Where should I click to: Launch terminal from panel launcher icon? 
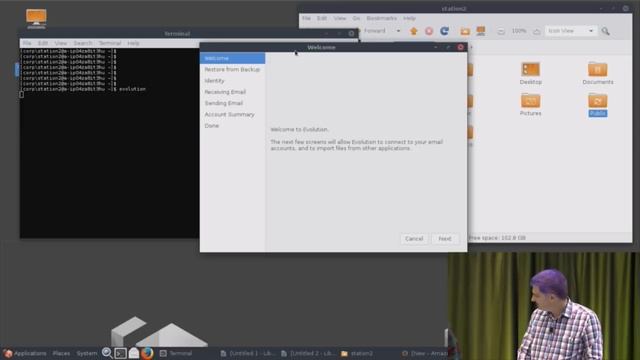120,353
